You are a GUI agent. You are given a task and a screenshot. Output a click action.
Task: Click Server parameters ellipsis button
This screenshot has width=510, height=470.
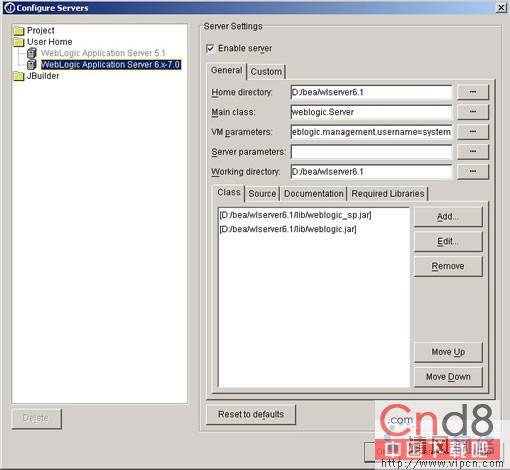pos(473,152)
